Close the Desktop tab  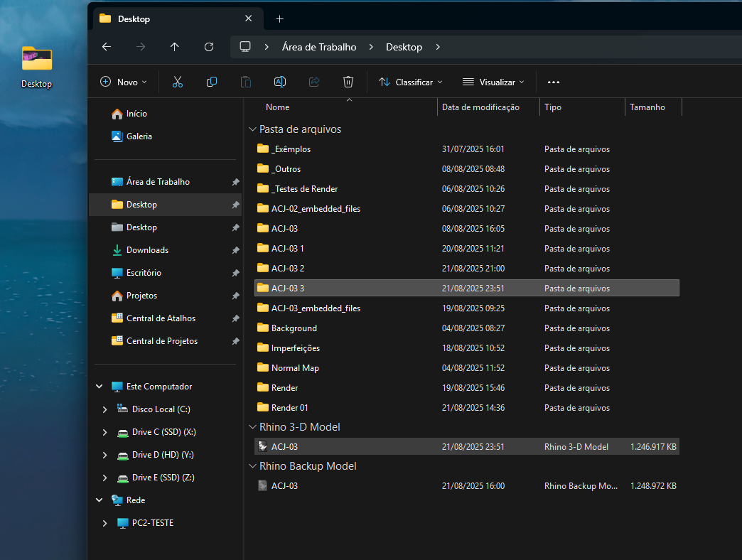pyautogui.click(x=249, y=18)
